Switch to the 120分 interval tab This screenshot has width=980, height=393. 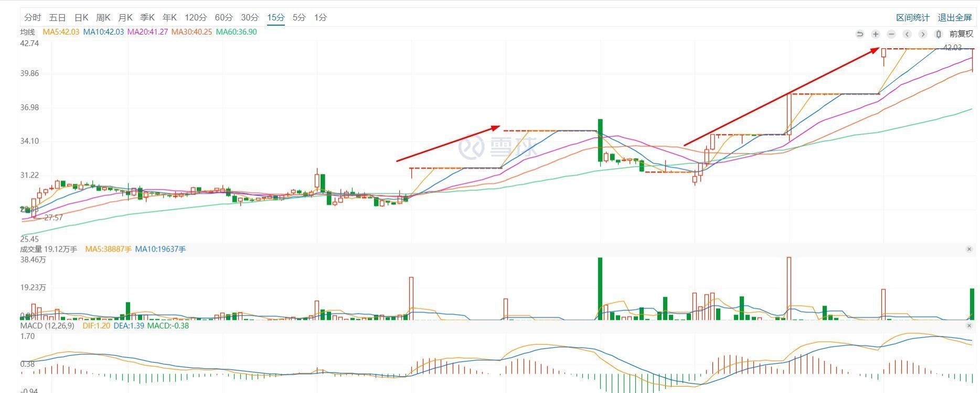point(196,17)
